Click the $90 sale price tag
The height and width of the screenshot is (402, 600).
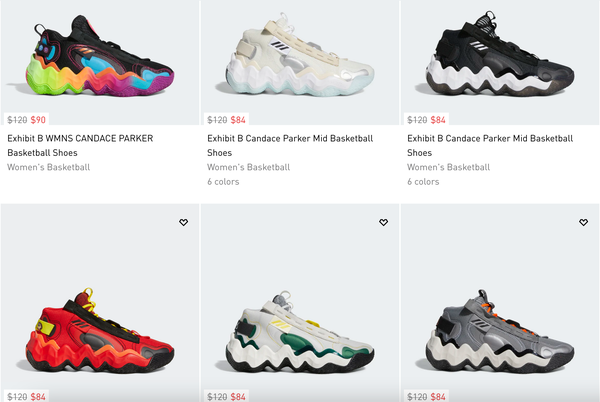click(38, 120)
